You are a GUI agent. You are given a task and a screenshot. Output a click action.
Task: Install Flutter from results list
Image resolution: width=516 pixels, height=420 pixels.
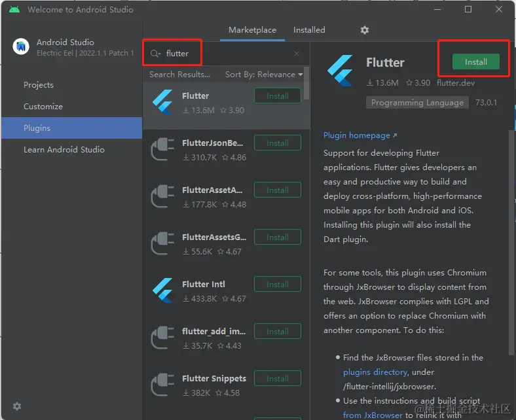[278, 96]
